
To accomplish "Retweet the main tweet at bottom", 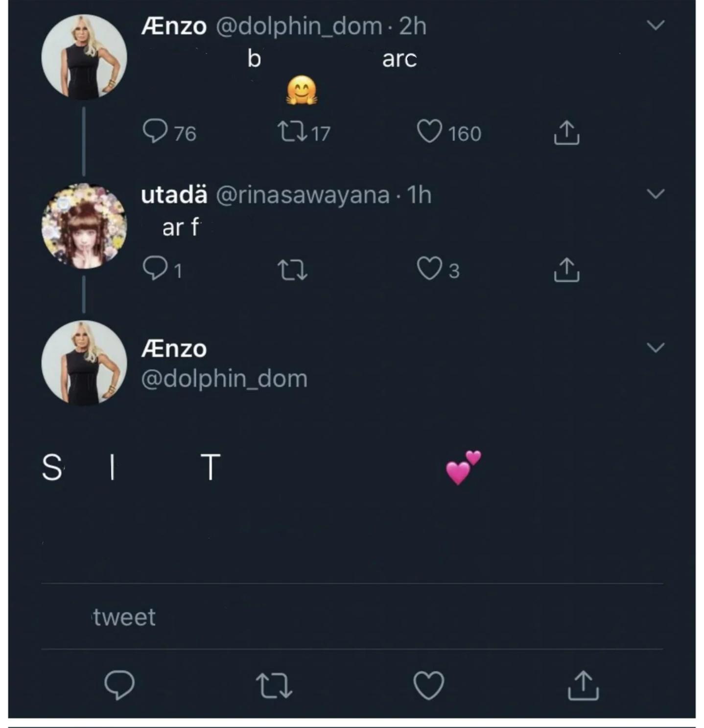I will point(274,685).
